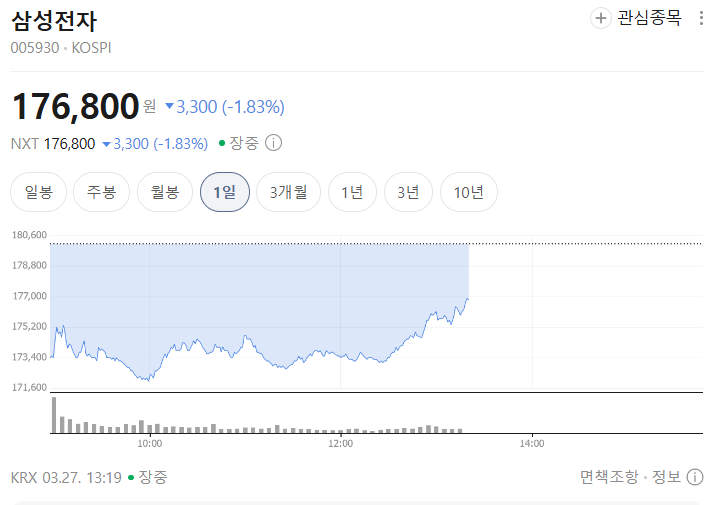Show the 1년 chart range
The width and height of the screenshot is (718, 505).
[352, 192]
